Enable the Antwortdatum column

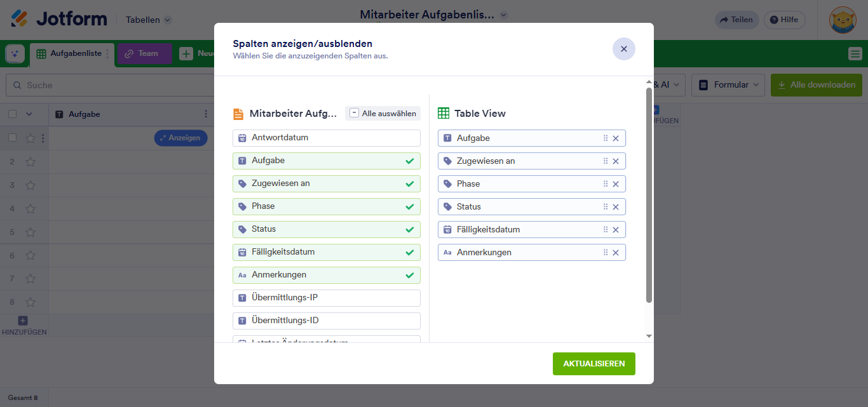[x=326, y=138]
